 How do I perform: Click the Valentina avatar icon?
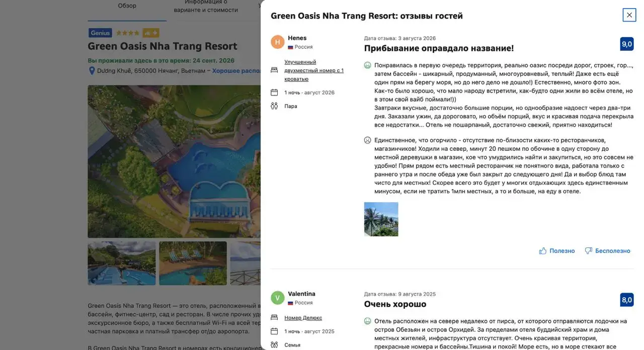point(278,298)
